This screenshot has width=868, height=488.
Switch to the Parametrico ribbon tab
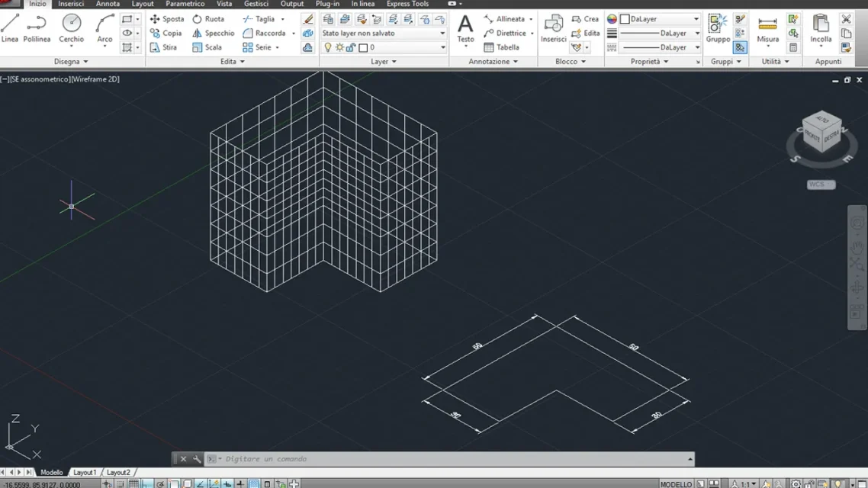(x=185, y=4)
